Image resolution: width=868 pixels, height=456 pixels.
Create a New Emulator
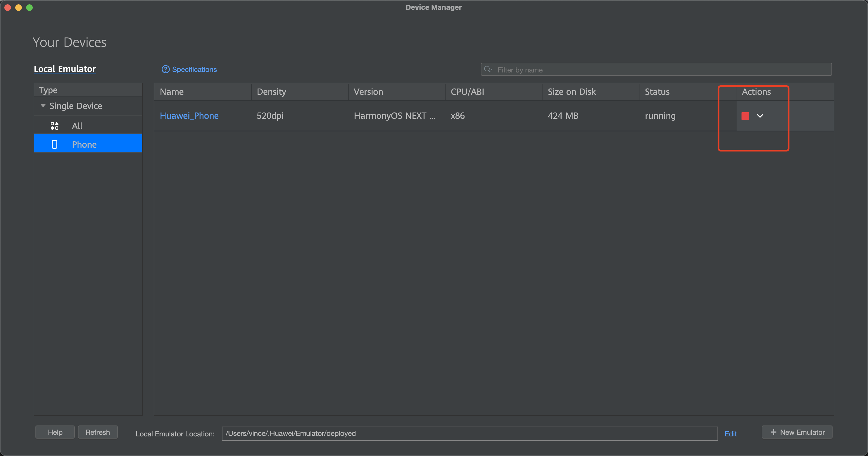tap(797, 432)
